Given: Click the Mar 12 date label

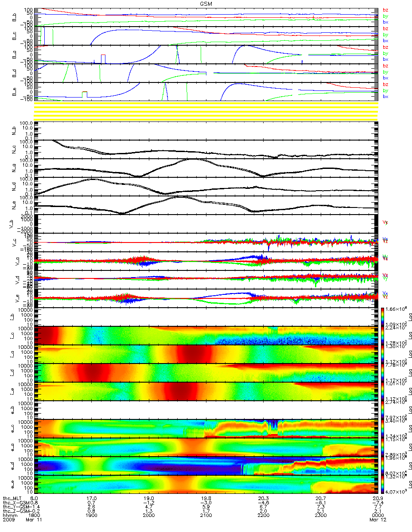Looking at the screenshot, I should (x=377, y=520).
